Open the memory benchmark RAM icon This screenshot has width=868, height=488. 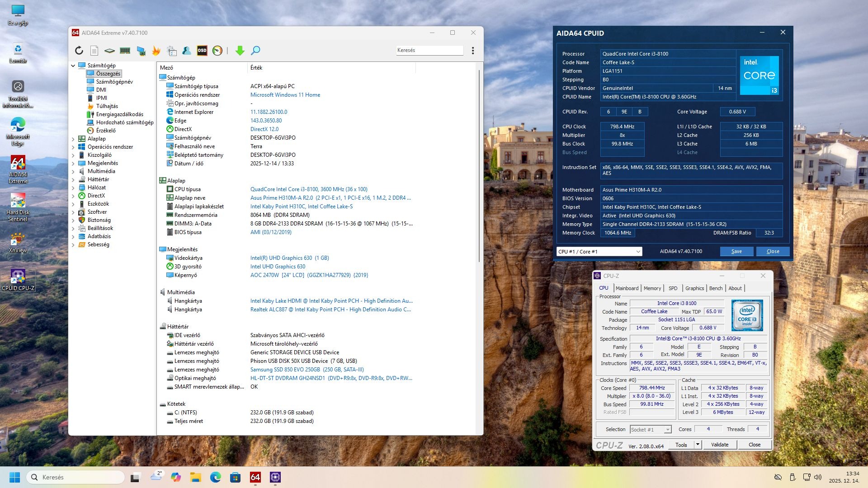tap(125, 51)
